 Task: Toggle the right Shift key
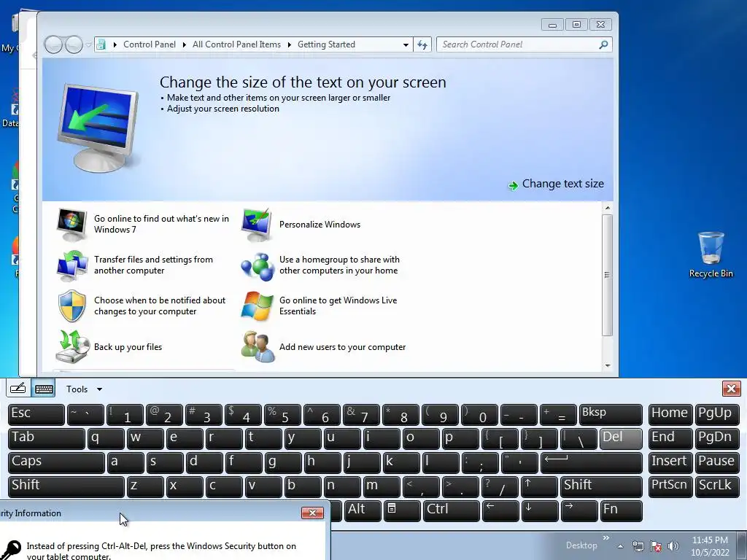601,486
